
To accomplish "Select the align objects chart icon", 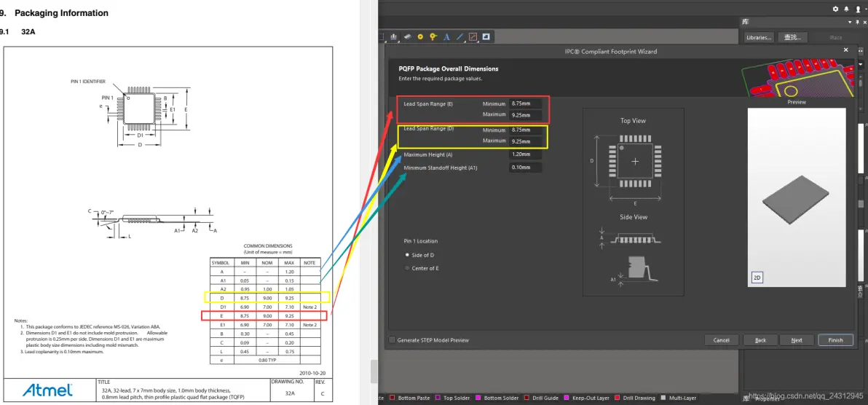I will click(394, 37).
